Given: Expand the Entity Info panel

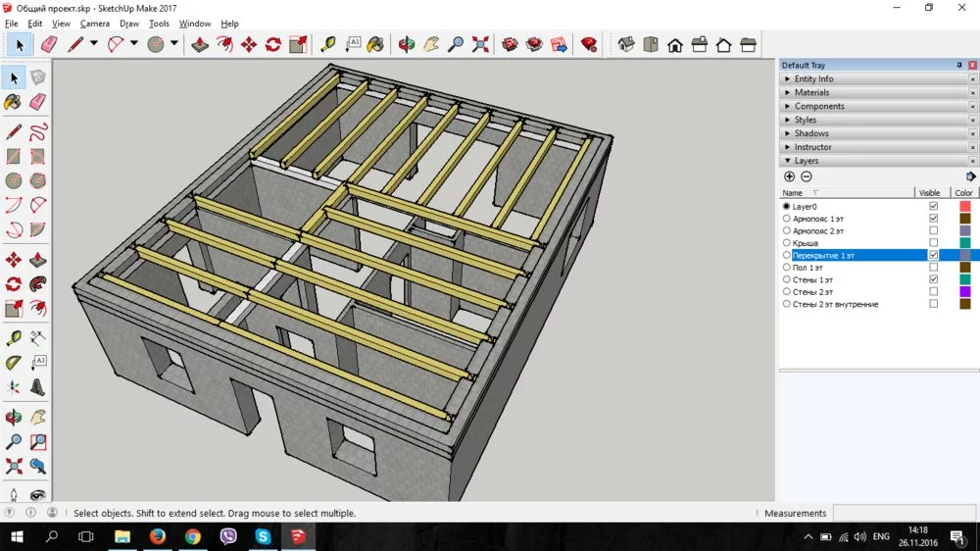Looking at the screenshot, I should pos(813,78).
